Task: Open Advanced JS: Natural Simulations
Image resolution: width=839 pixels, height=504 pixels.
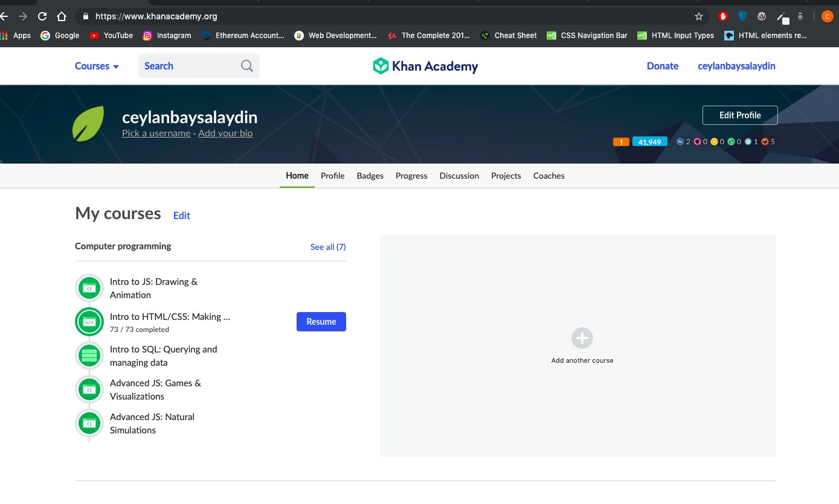Action: click(x=152, y=424)
